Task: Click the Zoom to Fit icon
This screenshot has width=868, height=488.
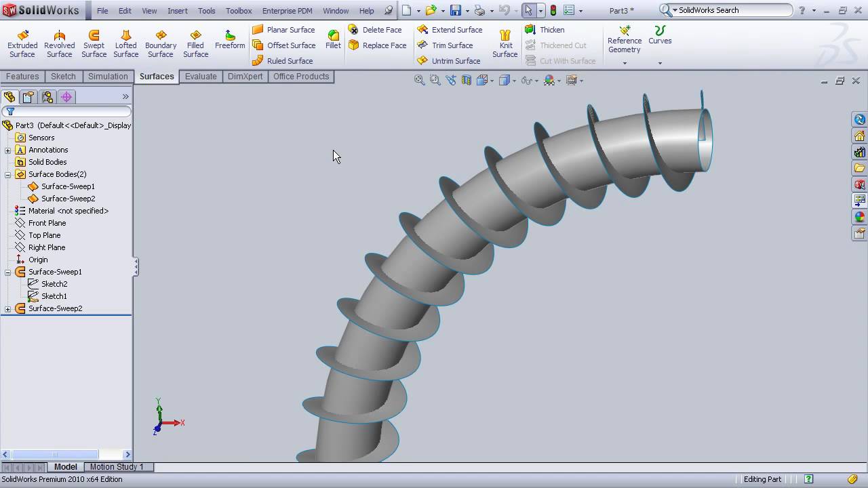Action: click(x=419, y=81)
